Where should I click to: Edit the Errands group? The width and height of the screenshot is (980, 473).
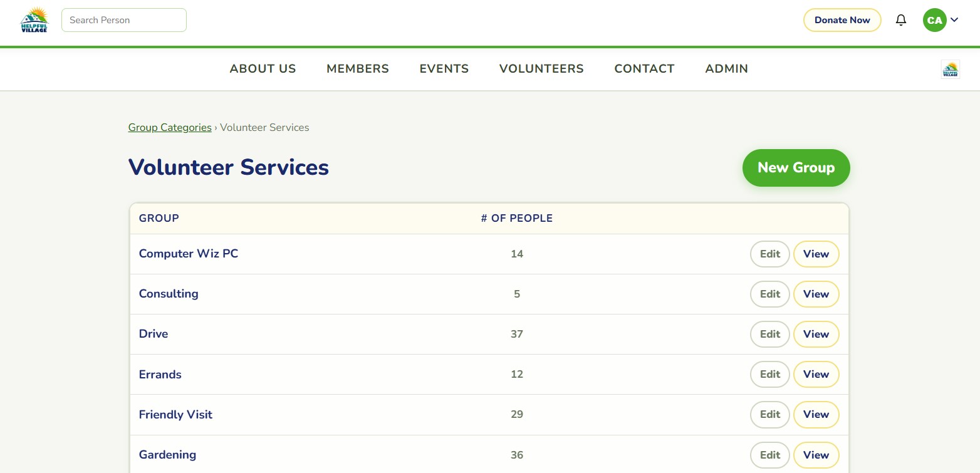pos(769,375)
